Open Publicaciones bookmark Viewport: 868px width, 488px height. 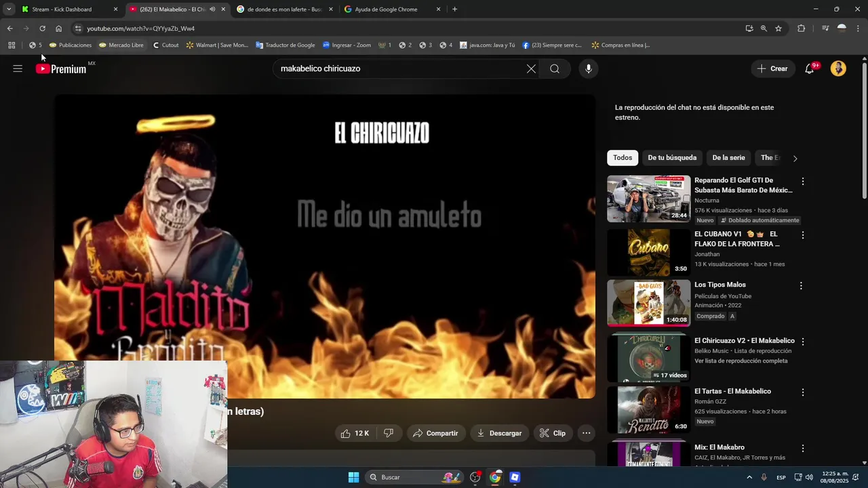click(x=71, y=45)
